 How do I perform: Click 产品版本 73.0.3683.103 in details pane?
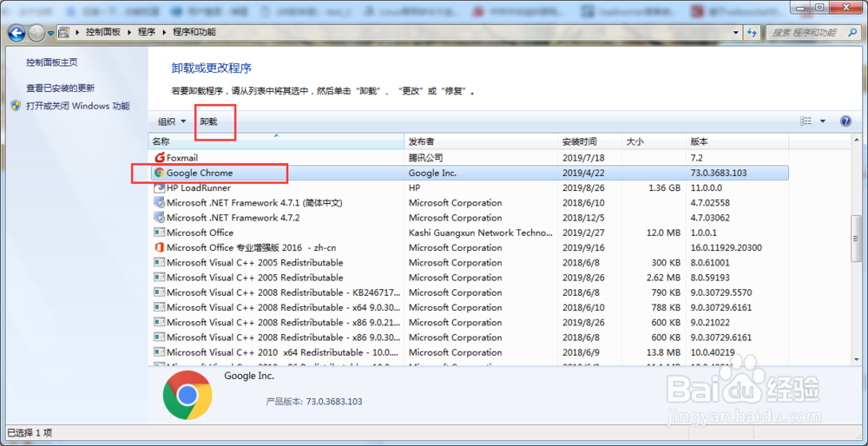click(x=314, y=401)
